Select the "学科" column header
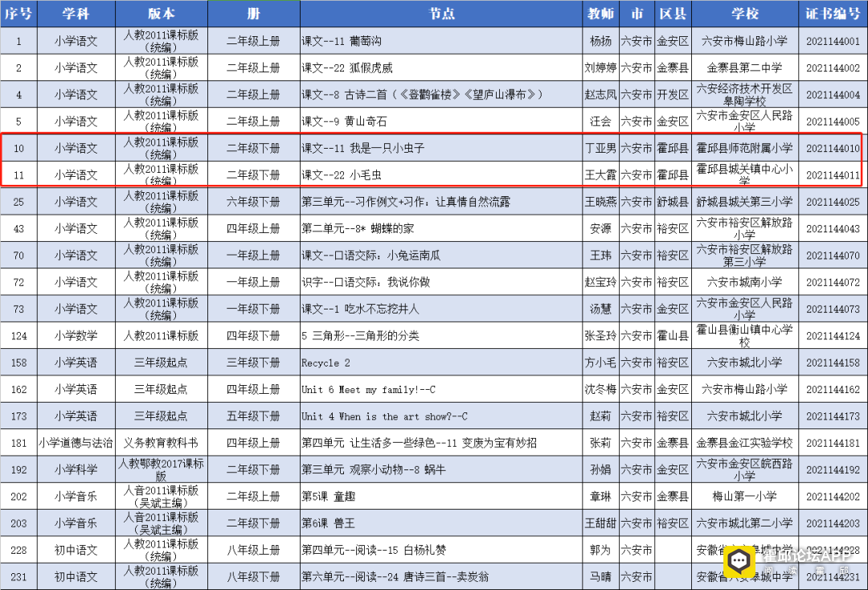The image size is (868, 590). pyautogui.click(x=76, y=14)
